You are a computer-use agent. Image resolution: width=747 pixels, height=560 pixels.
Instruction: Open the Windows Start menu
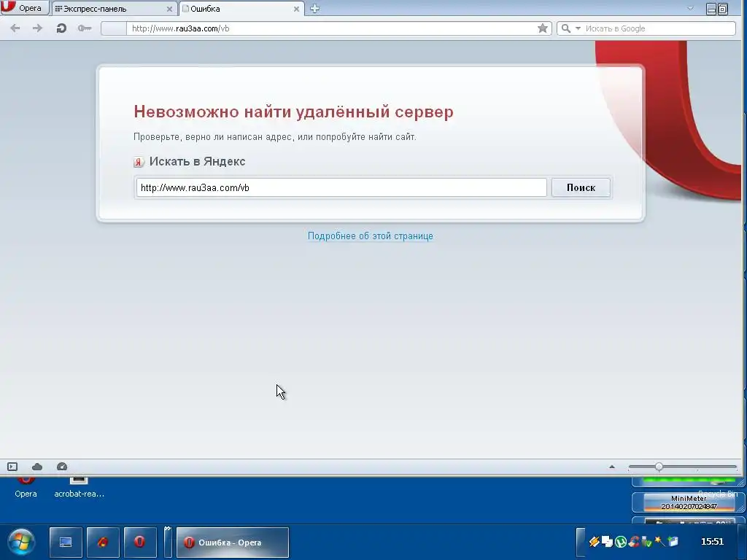(x=21, y=542)
